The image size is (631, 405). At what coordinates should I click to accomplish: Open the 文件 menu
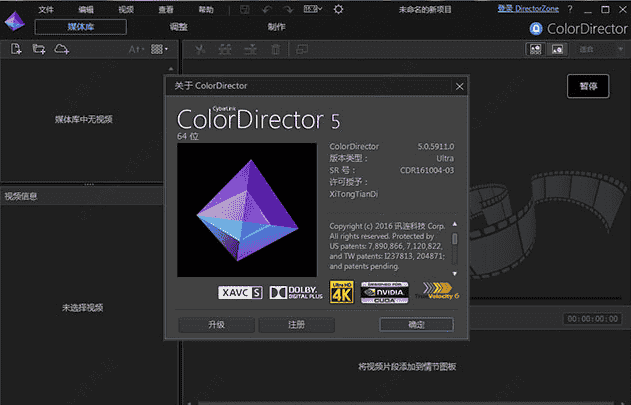(x=46, y=9)
